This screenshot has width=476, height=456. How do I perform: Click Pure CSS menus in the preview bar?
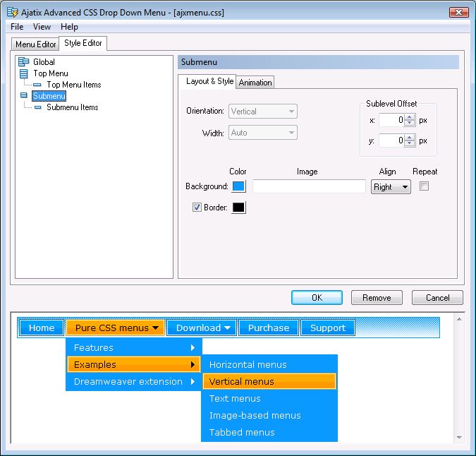tap(115, 328)
